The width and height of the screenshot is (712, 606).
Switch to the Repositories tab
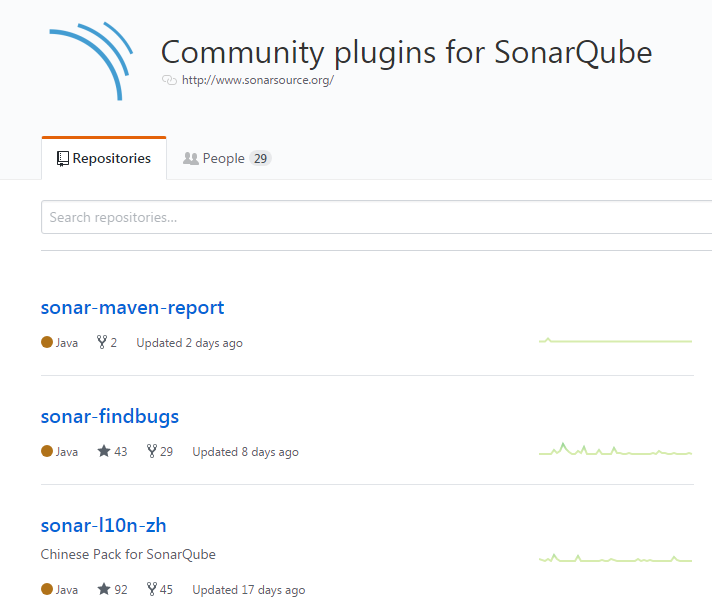pos(104,158)
